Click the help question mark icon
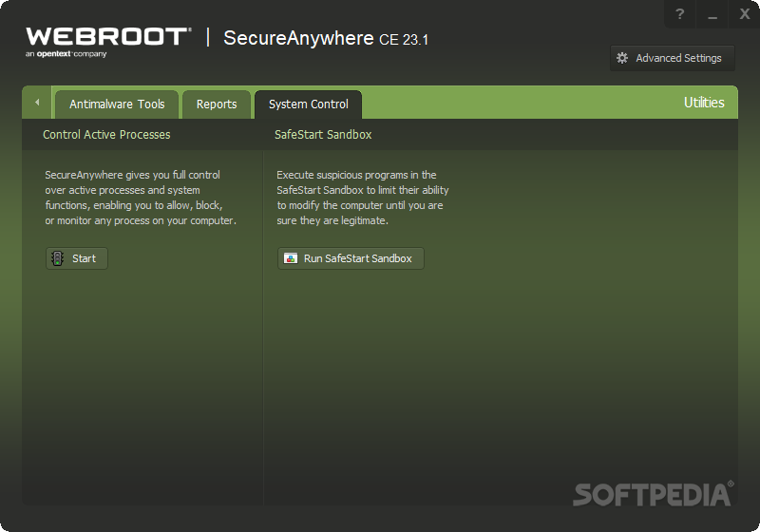 [679, 14]
